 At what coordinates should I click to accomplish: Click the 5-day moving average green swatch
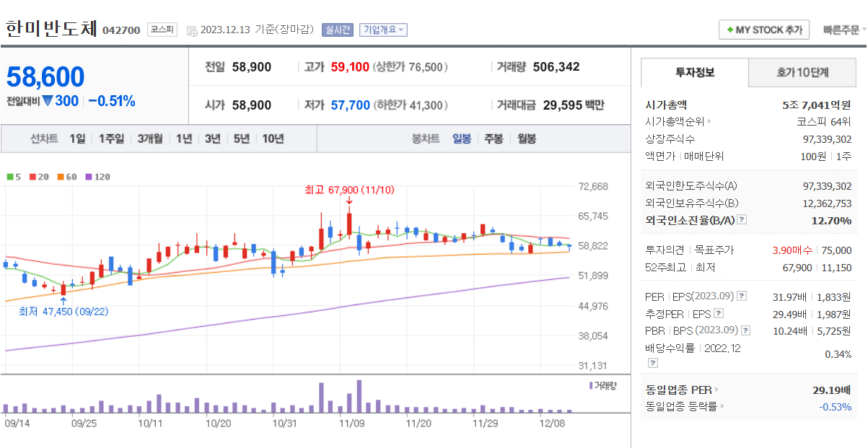9,176
